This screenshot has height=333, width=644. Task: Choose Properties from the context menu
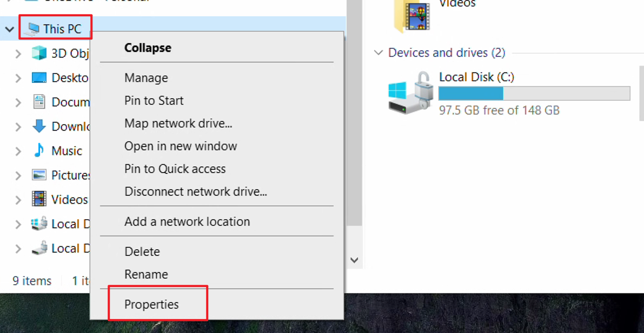(x=151, y=304)
